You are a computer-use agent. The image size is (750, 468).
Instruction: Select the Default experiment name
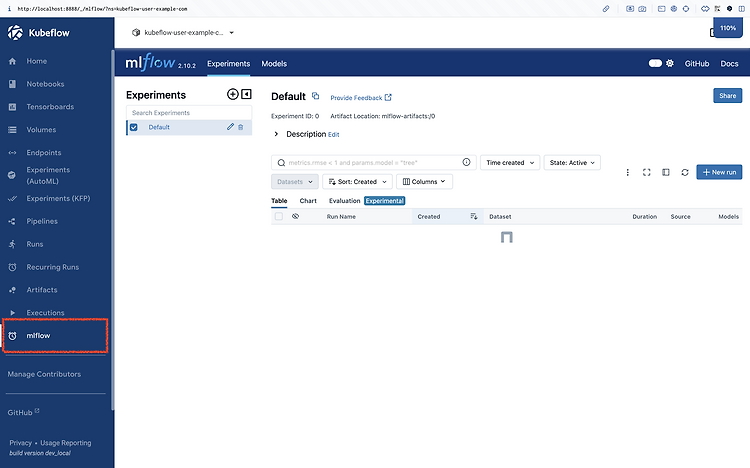coord(159,127)
